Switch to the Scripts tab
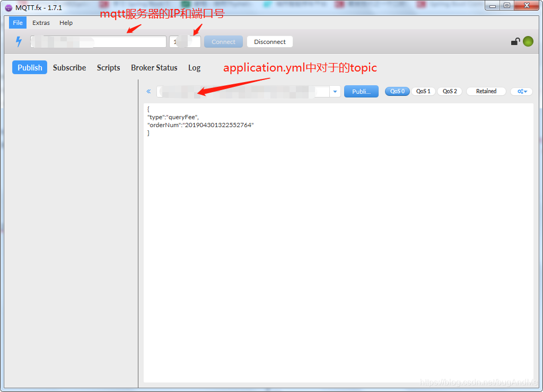This screenshot has height=392, width=543. 108,67
